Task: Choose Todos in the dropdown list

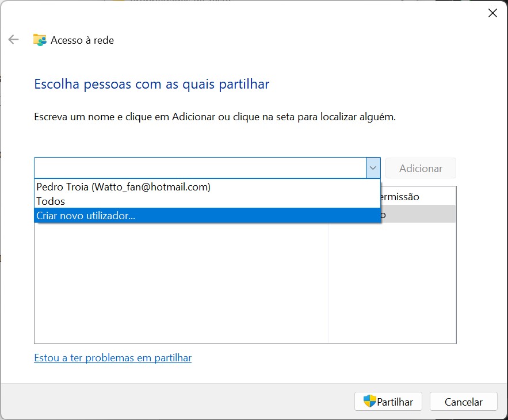Action: (x=51, y=201)
